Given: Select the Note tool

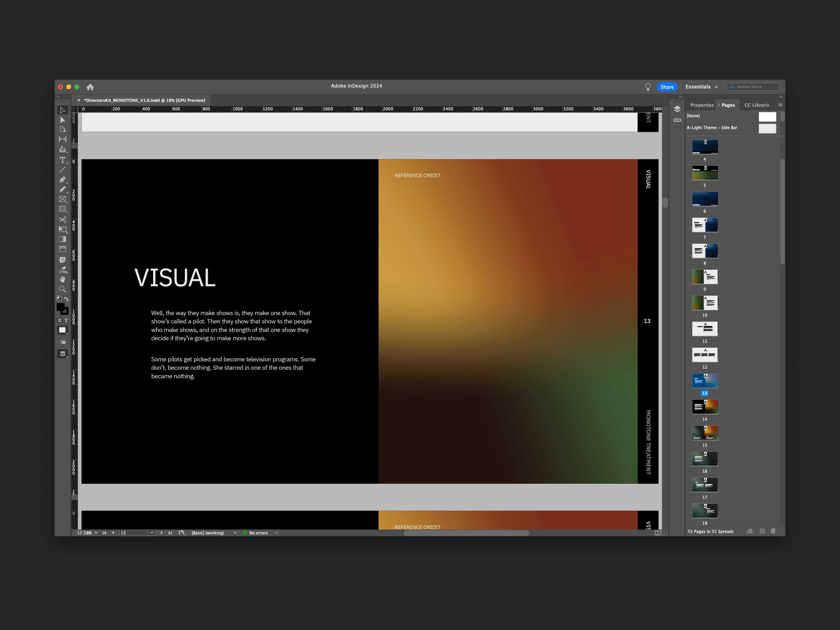Looking at the screenshot, I should (63, 260).
